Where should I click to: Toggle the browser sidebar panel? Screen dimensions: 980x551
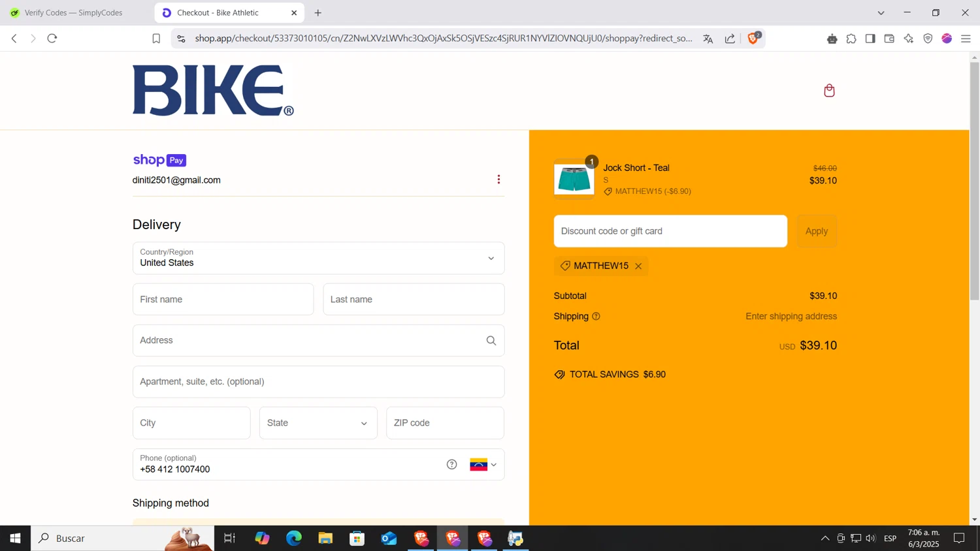tap(870, 39)
